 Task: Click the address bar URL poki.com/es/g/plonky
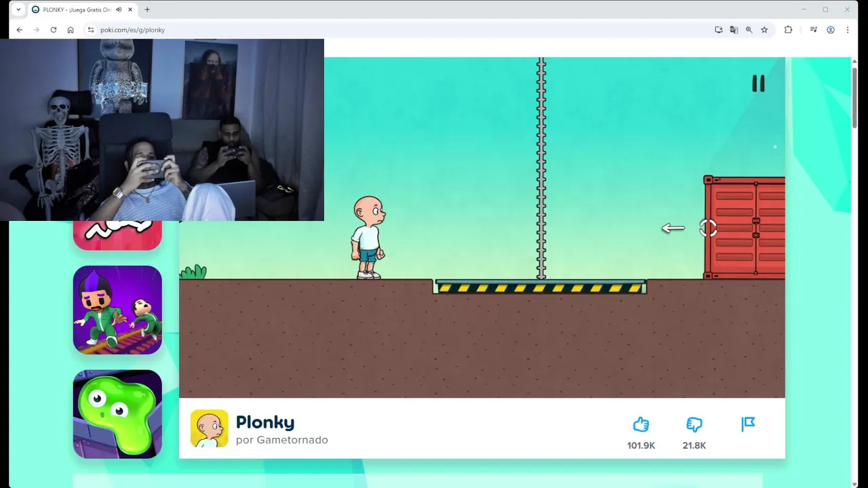point(132,30)
